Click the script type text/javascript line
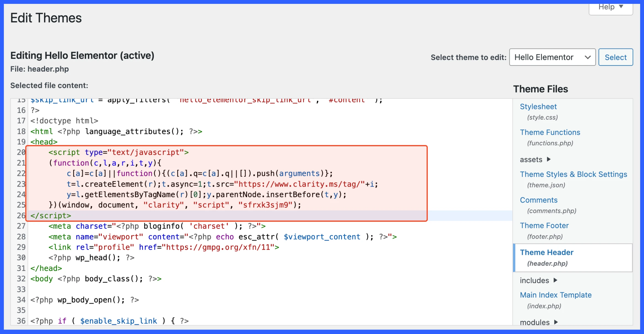This screenshot has width=644, height=334. (x=119, y=152)
